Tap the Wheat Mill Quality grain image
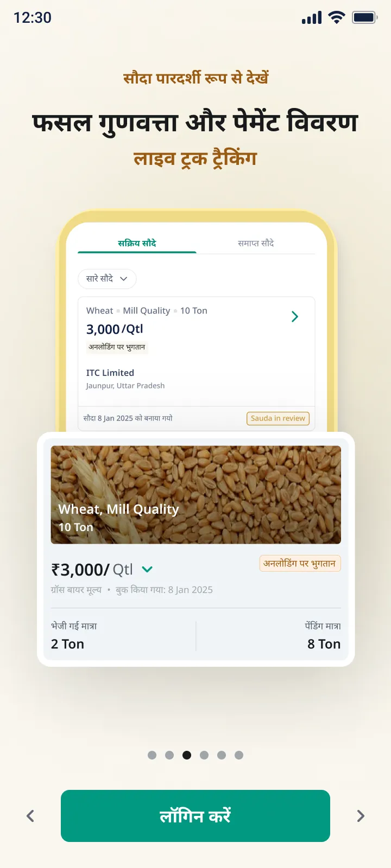 (196, 495)
